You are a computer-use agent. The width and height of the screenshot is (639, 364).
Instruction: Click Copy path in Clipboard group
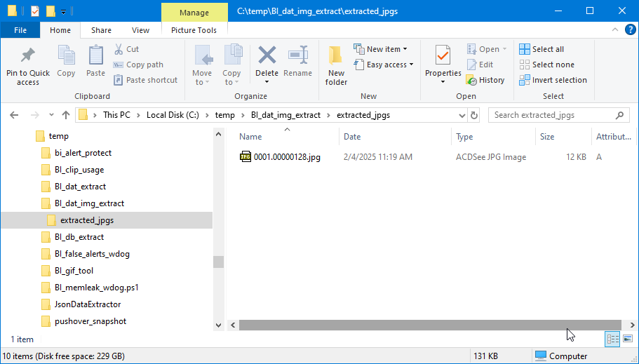tap(139, 65)
